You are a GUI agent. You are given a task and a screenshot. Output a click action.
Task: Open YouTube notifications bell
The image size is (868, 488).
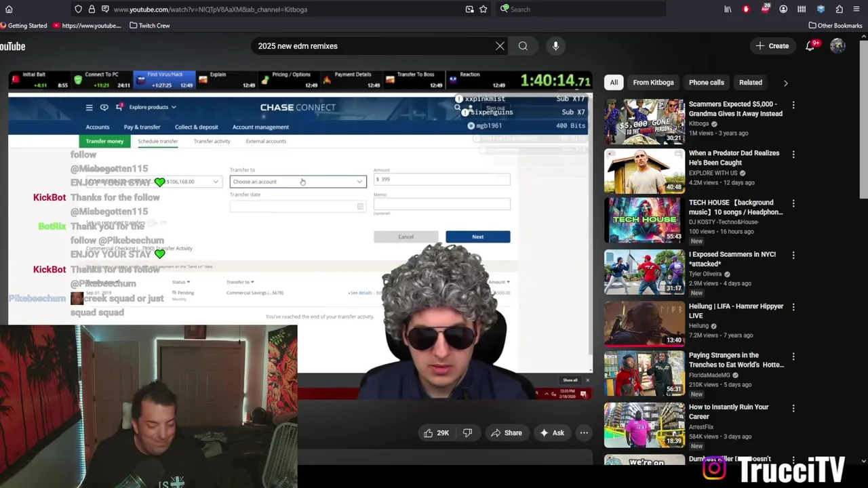click(x=810, y=46)
